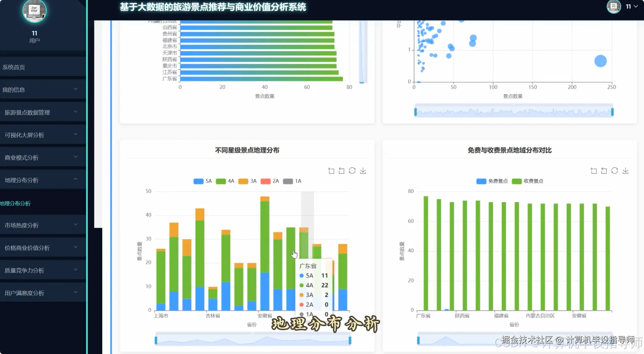The width and height of the screenshot is (644, 354).
Task: Download the free-vs-paid comparison chart image
Action: 625,170
